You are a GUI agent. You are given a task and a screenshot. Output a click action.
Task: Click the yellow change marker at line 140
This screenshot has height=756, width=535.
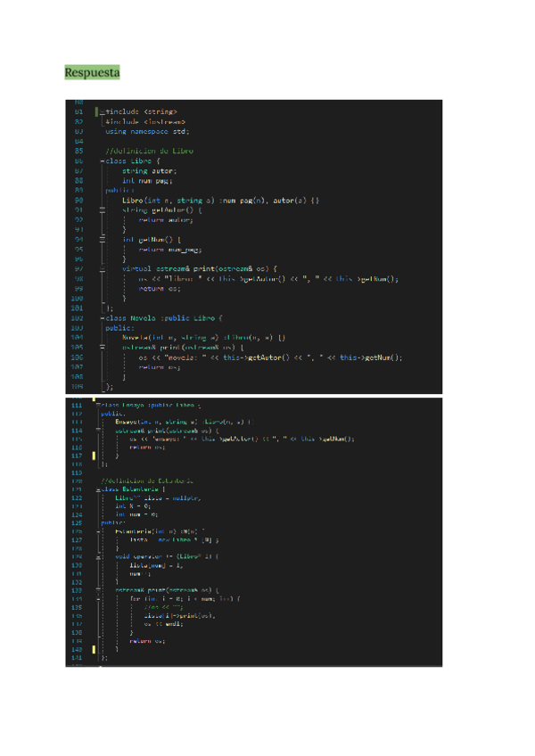94,649
